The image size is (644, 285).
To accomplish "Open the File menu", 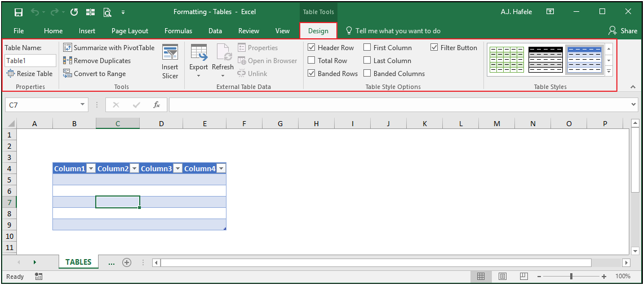I will [x=19, y=31].
